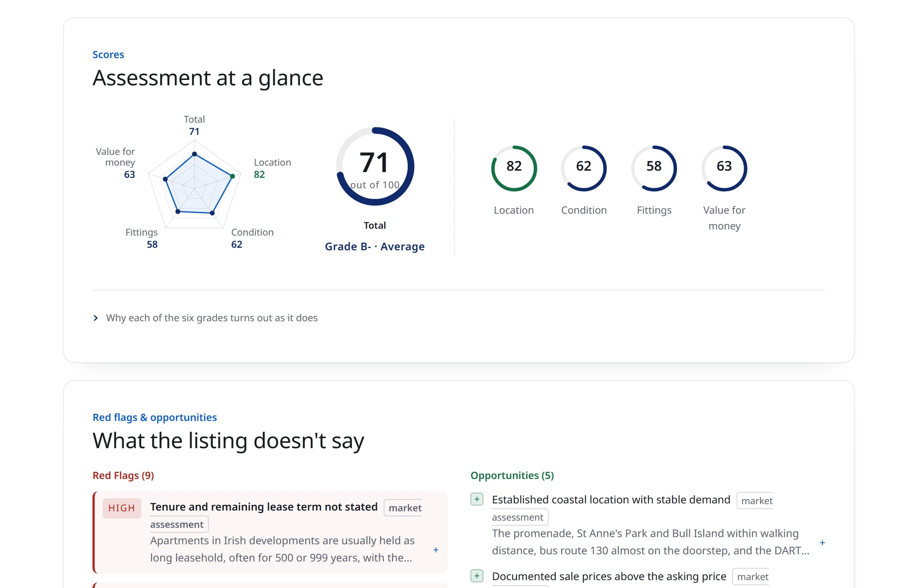The width and height of the screenshot is (918, 588).
Task: Expand 'Why each of the six grades' disclosure
Action: (205, 318)
